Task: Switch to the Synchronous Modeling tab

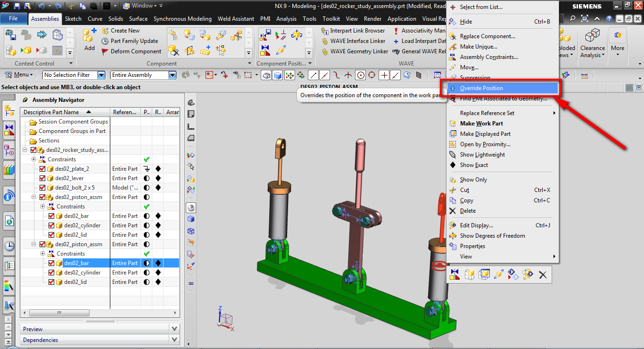Action: coord(182,19)
